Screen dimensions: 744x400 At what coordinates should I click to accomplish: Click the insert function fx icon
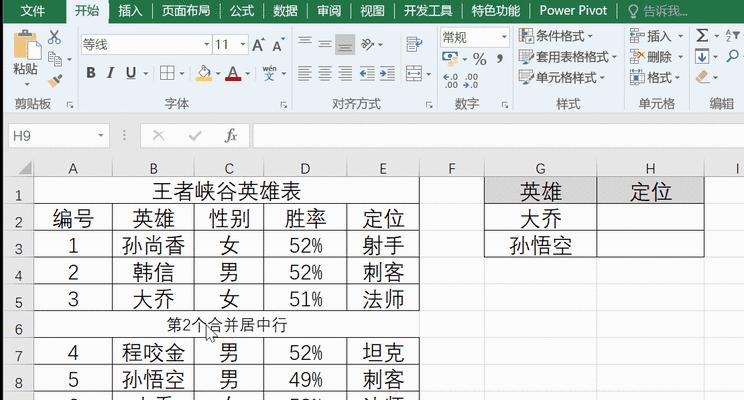(231, 136)
